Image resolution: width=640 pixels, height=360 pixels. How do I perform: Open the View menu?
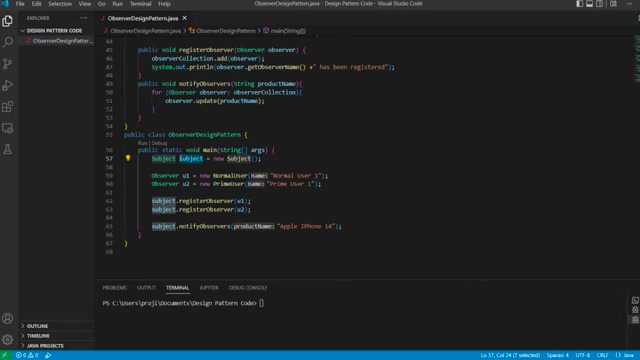[84, 4]
